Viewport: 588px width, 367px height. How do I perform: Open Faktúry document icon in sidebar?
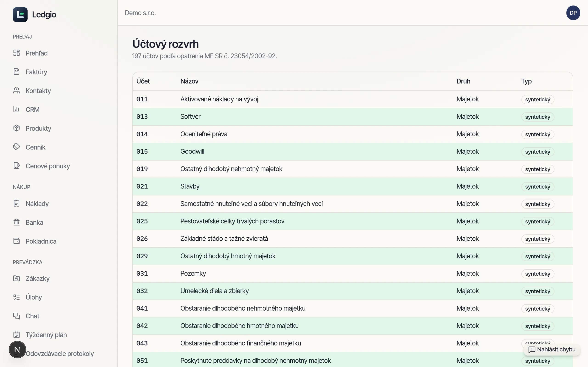17,72
